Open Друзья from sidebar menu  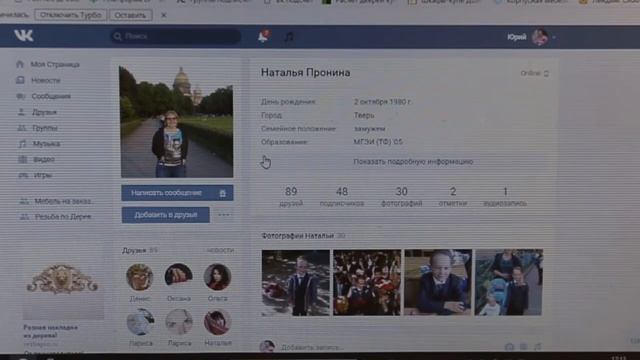pyautogui.click(x=44, y=112)
